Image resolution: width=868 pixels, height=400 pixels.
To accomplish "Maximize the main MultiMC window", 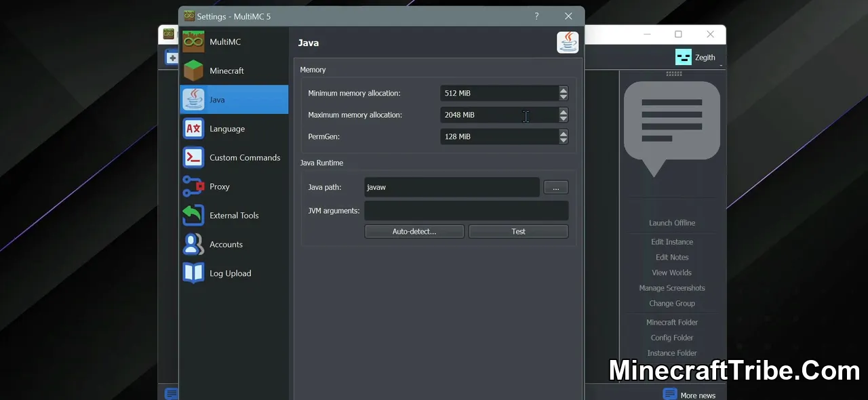I will point(678,34).
